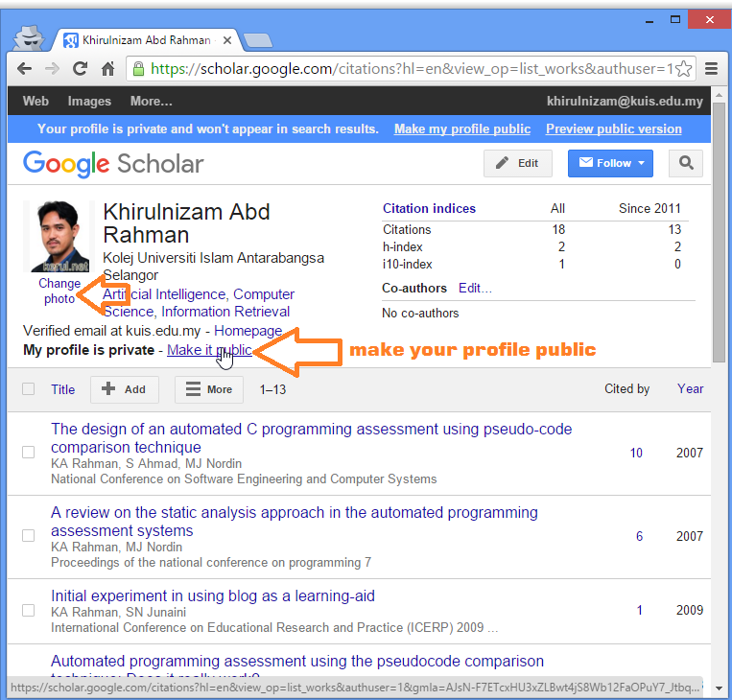Open the browser home page icon
The height and width of the screenshot is (700, 732).
tap(107, 69)
